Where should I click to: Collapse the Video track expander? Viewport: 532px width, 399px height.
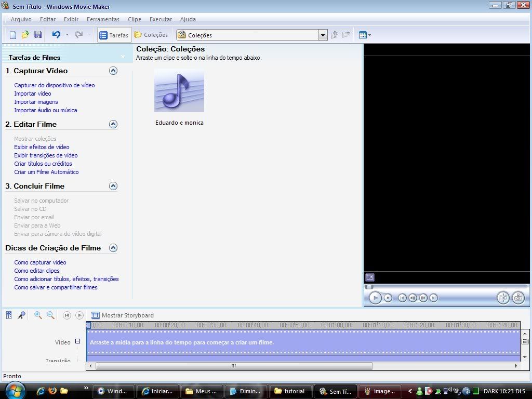tap(78, 342)
